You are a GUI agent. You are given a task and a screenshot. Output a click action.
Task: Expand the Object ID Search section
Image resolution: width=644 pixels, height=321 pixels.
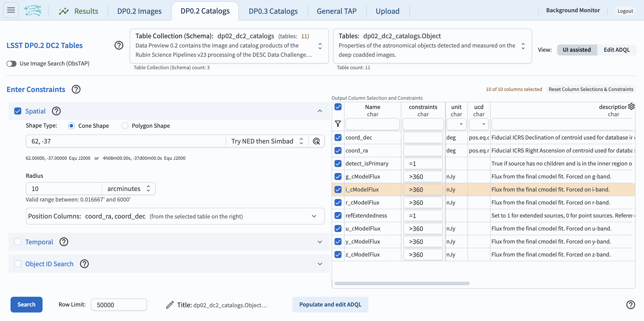tap(320, 263)
